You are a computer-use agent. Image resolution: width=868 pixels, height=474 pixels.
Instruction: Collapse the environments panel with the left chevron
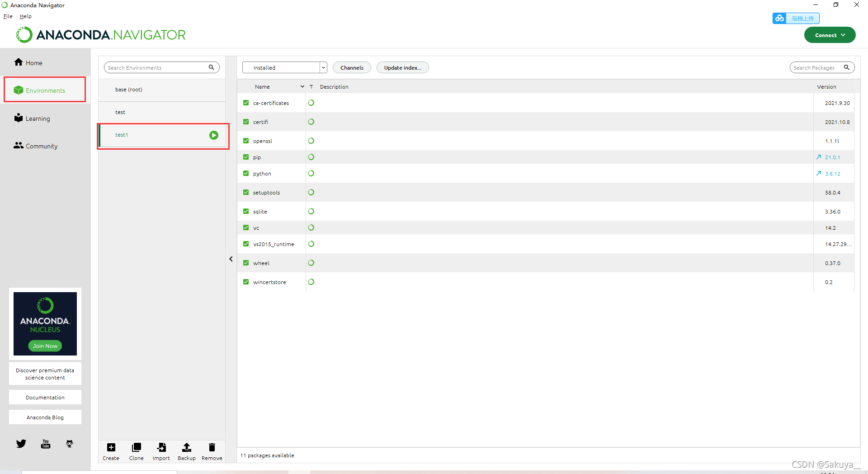(x=231, y=259)
